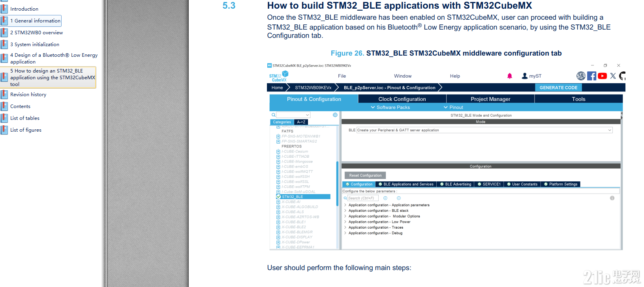Open the List of tables bookmark

(25, 118)
